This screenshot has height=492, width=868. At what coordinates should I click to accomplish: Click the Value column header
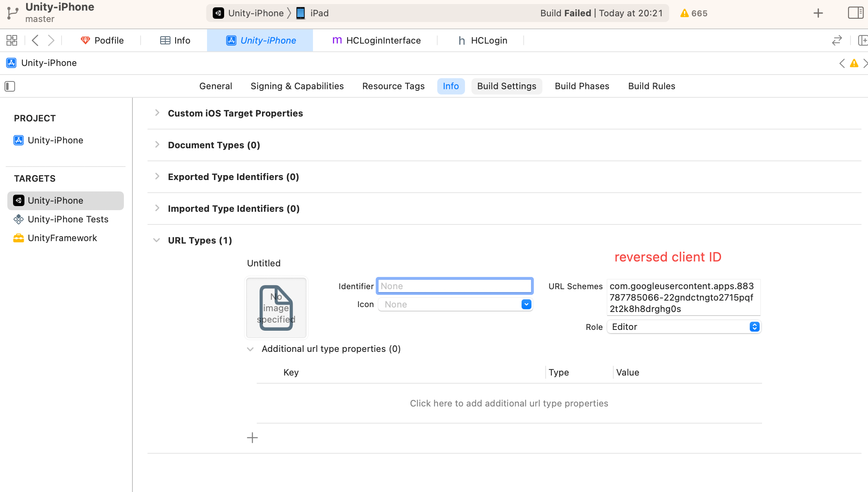[x=628, y=372]
